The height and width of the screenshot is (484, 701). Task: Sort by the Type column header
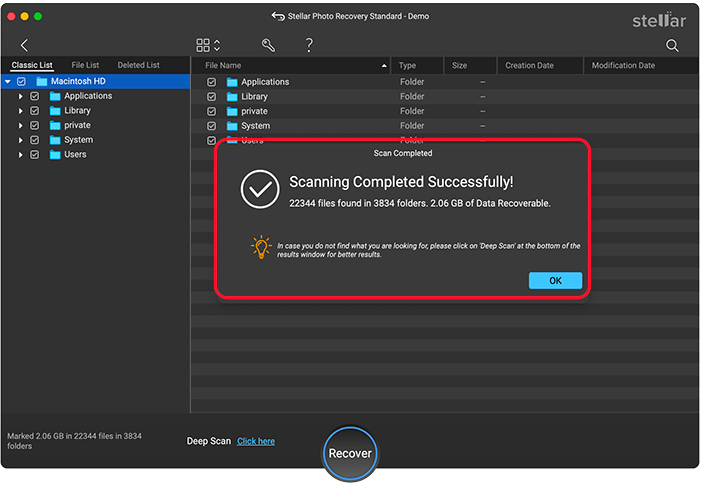tap(417, 66)
